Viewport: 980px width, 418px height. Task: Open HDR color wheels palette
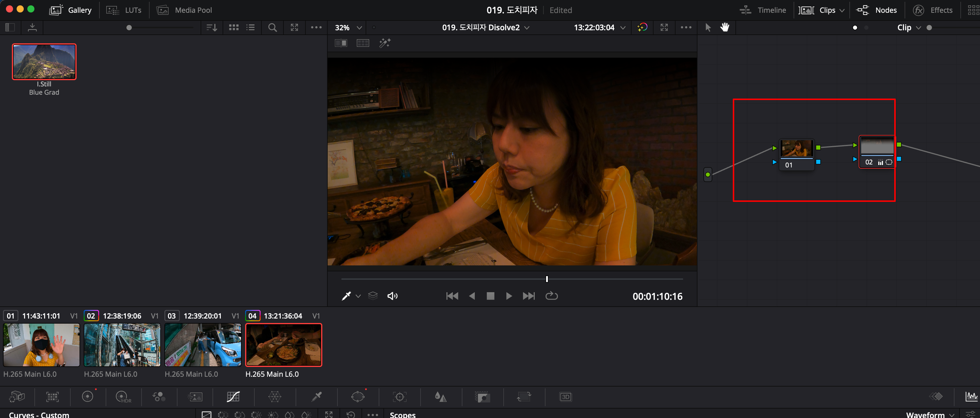(123, 397)
